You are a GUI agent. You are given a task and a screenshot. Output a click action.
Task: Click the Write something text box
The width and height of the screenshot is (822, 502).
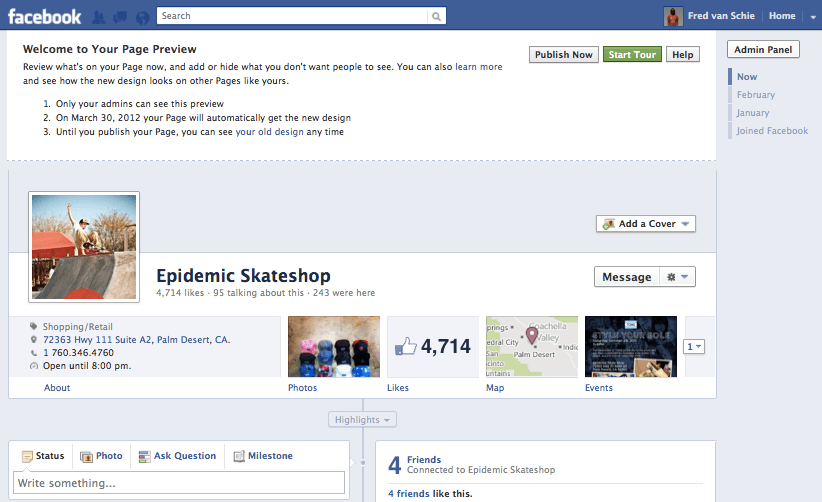(179, 483)
